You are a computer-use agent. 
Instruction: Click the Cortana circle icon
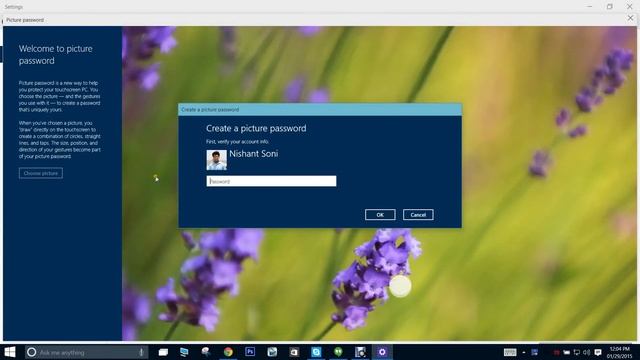[31, 352]
